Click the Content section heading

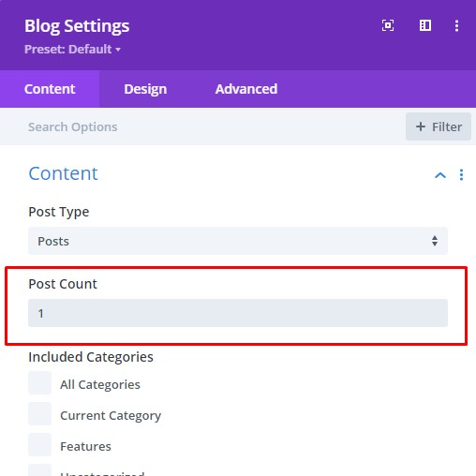click(x=63, y=173)
